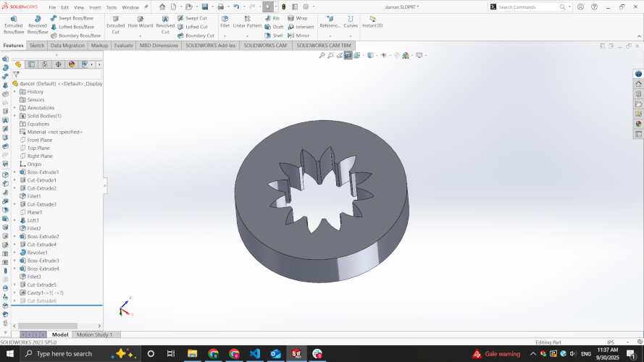Open Visual Studio Code from the taskbar
This screenshot has height=362, width=644.
tap(255, 354)
